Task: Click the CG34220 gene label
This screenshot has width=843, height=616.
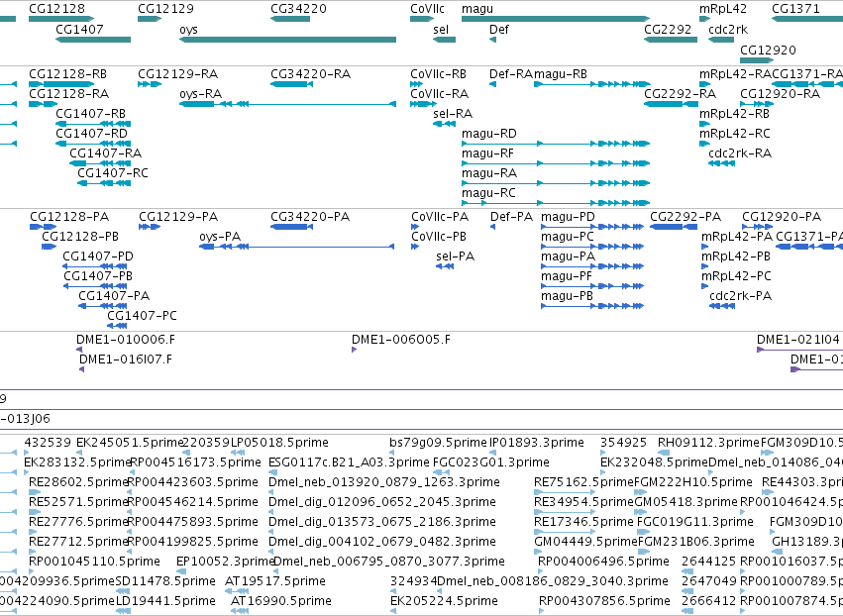Action: pos(298,9)
